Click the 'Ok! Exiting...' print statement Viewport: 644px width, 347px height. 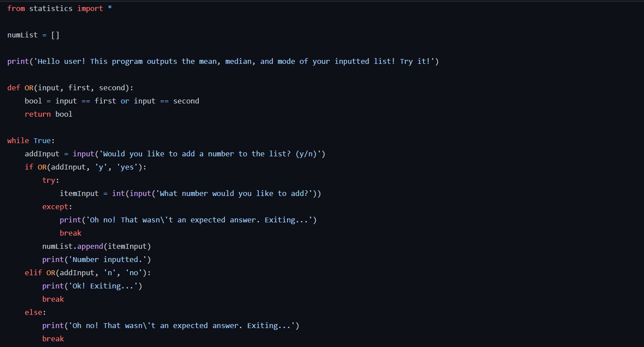[x=92, y=286]
